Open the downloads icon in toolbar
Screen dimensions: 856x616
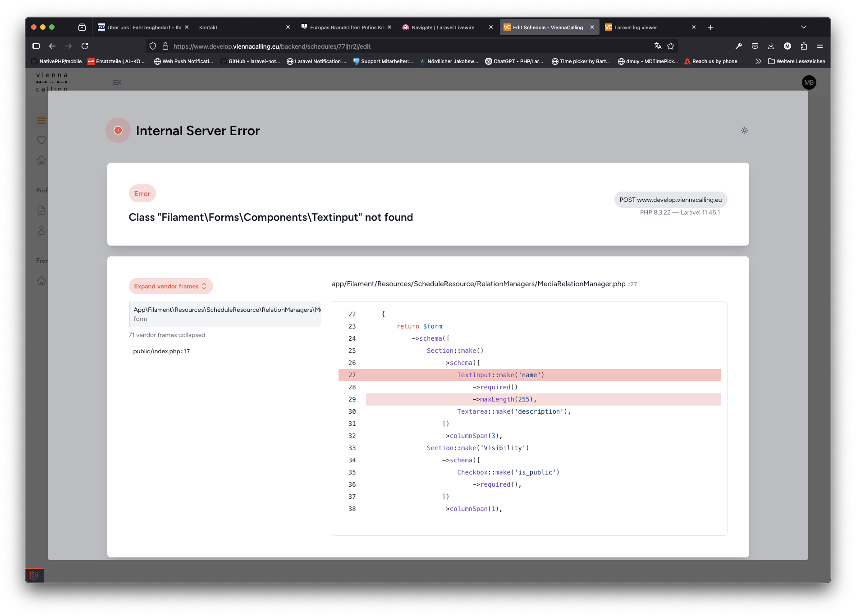[771, 46]
